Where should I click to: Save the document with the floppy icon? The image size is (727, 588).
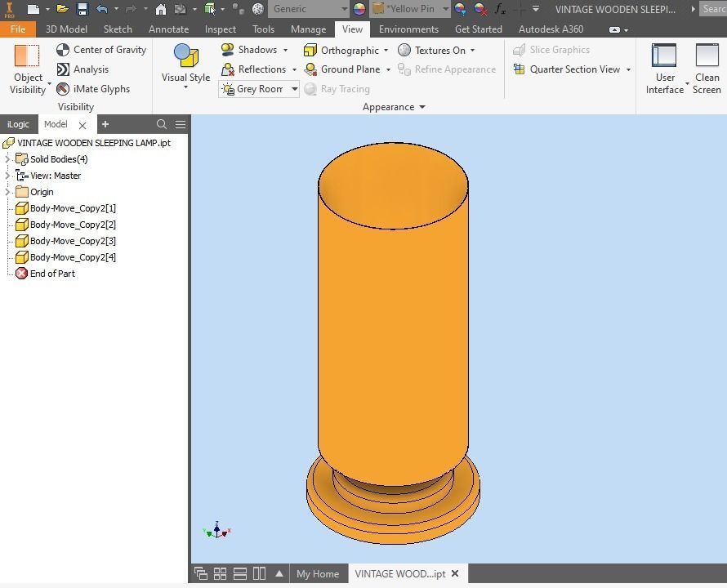(83, 9)
